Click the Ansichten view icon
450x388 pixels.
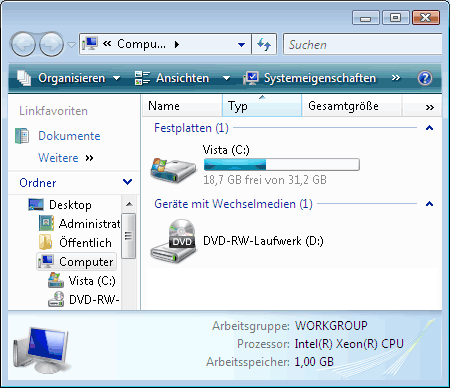tap(142, 78)
